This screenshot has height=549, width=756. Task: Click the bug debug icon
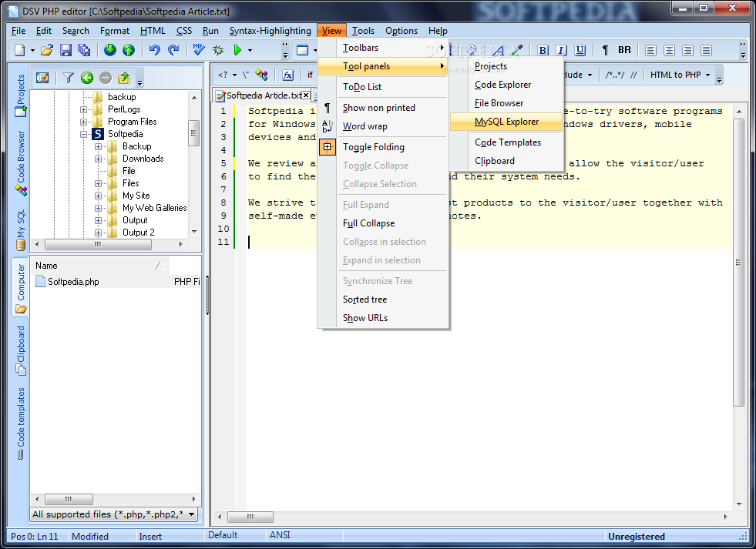click(218, 50)
